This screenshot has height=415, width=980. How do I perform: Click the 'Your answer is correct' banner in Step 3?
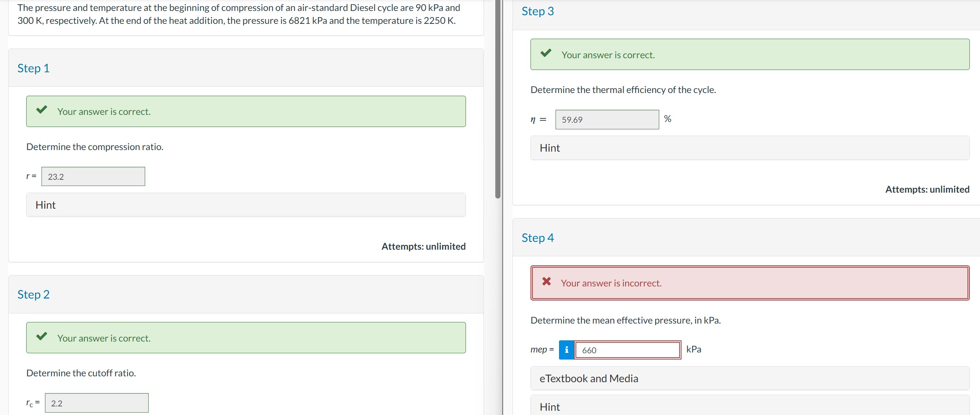750,54
